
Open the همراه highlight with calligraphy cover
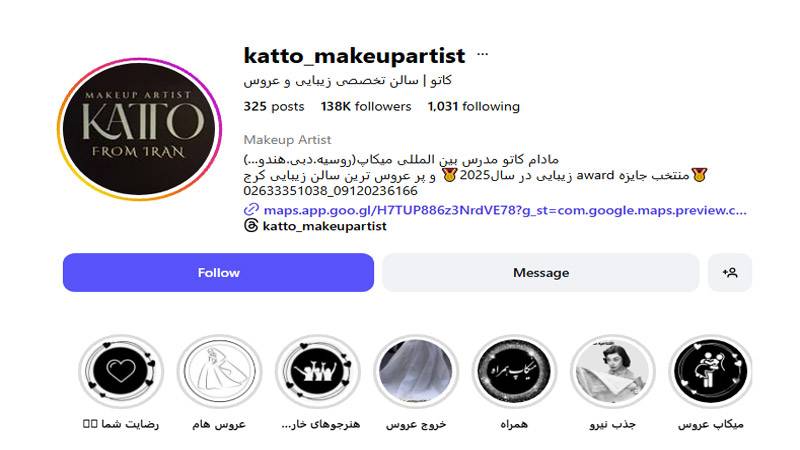point(514,371)
